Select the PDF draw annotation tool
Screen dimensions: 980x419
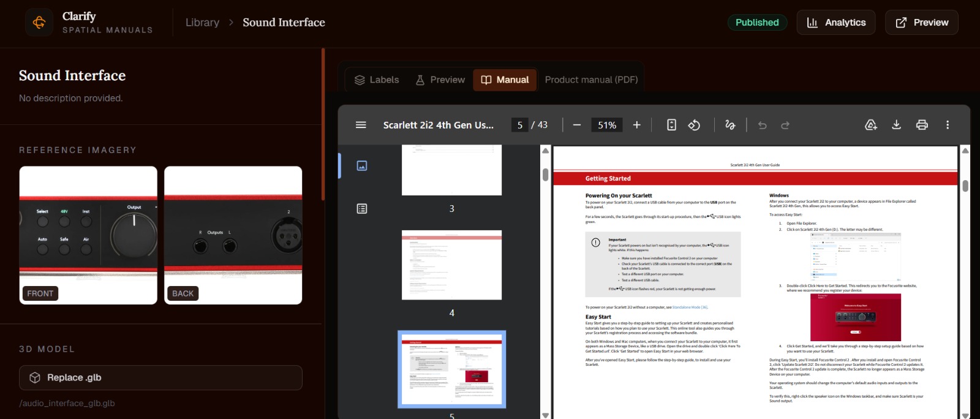pyautogui.click(x=730, y=125)
